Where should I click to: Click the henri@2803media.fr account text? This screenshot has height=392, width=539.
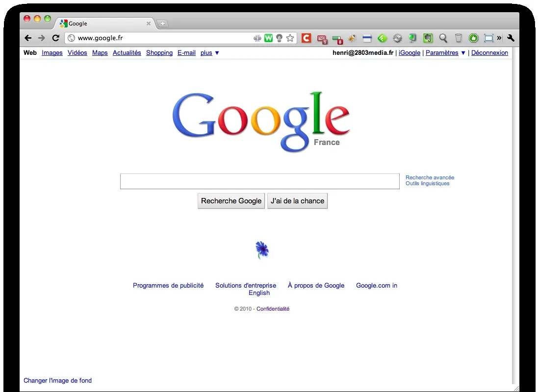tap(363, 52)
